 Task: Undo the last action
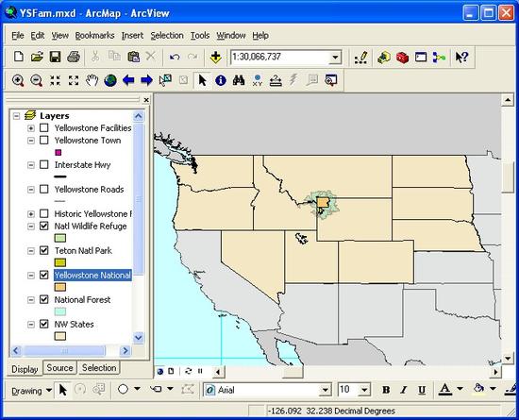175,57
